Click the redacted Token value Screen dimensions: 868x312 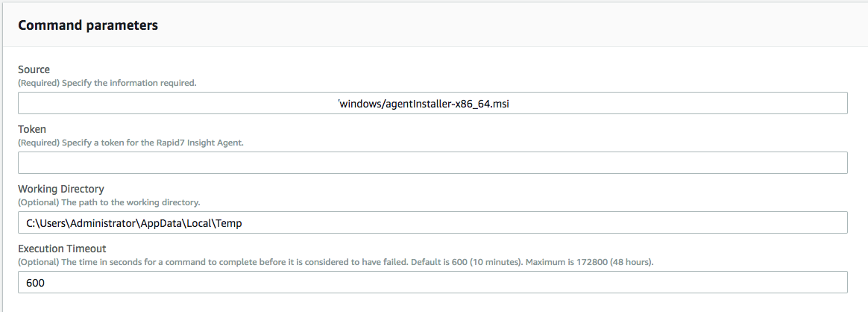click(130, 163)
